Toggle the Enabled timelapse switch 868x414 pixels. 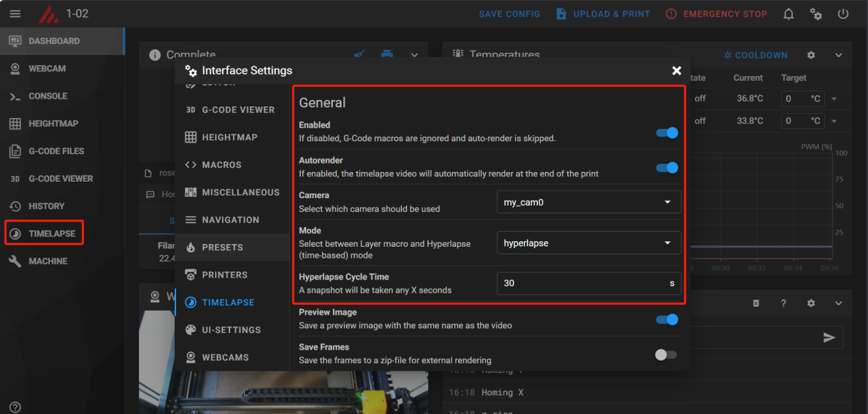[667, 133]
